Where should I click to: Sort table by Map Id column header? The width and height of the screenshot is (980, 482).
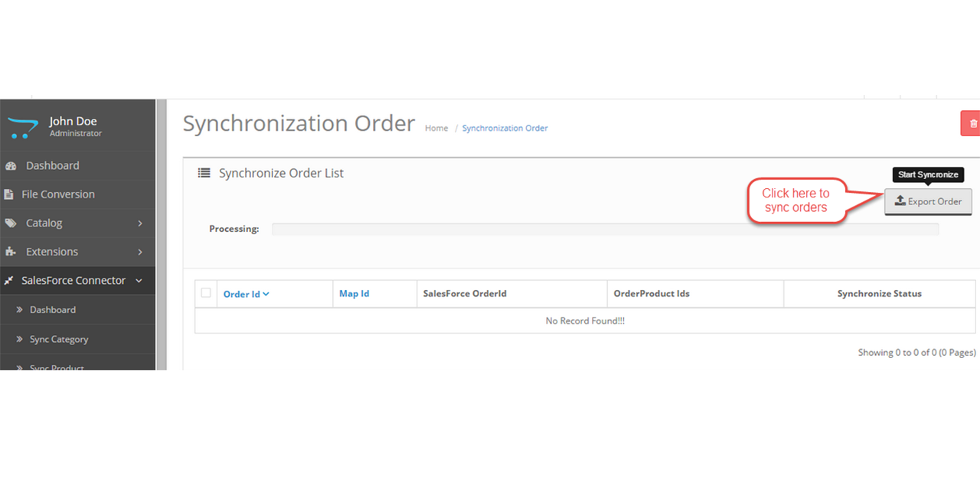pos(354,294)
